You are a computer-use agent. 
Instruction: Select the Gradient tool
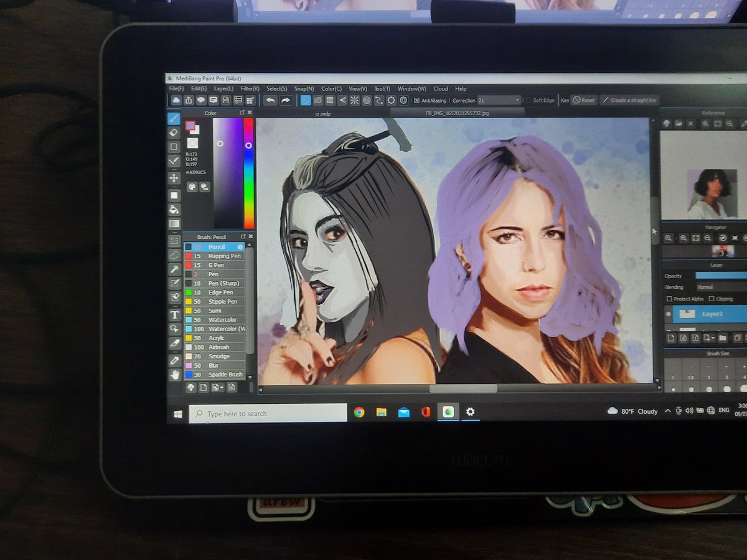(x=174, y=223)
